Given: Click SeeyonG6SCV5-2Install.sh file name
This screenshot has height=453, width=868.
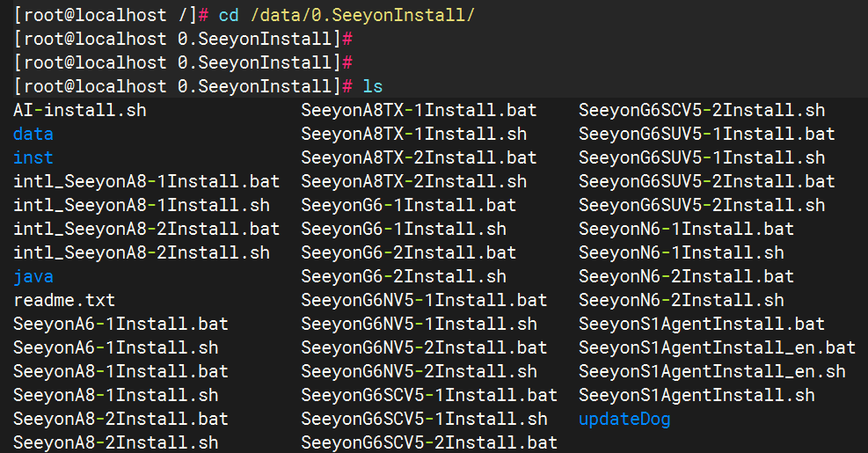Looking at the screenshot, I should [702, 110].
